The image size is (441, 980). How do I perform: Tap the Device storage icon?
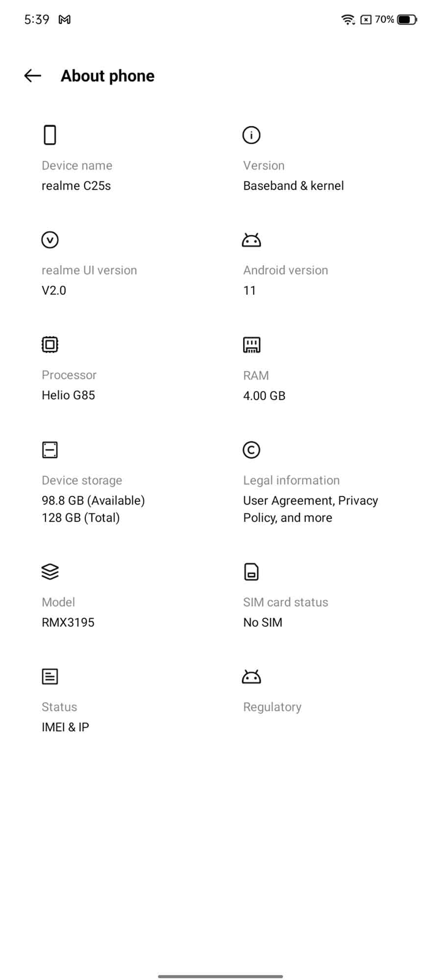tap(50, 449)
